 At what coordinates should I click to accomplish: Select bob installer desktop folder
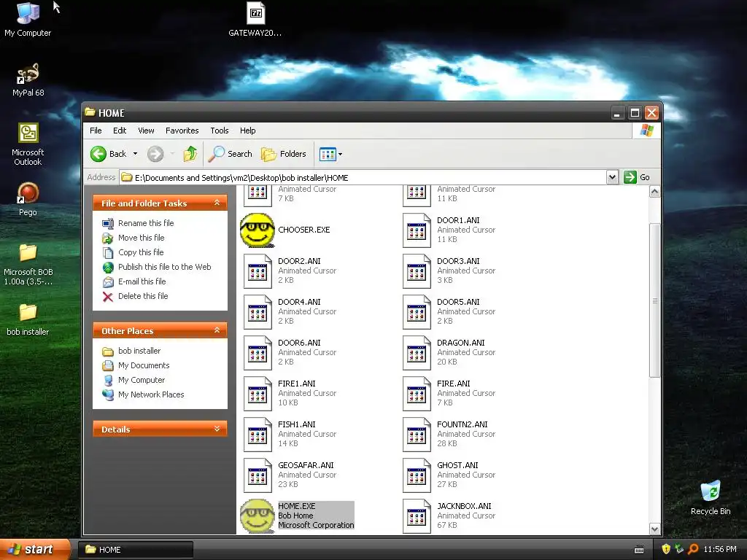click(x=28, y=319)
